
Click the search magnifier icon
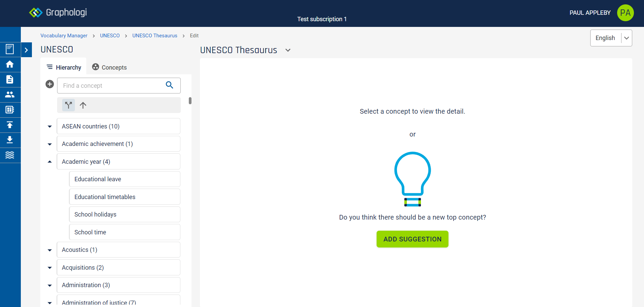point(170,85)
